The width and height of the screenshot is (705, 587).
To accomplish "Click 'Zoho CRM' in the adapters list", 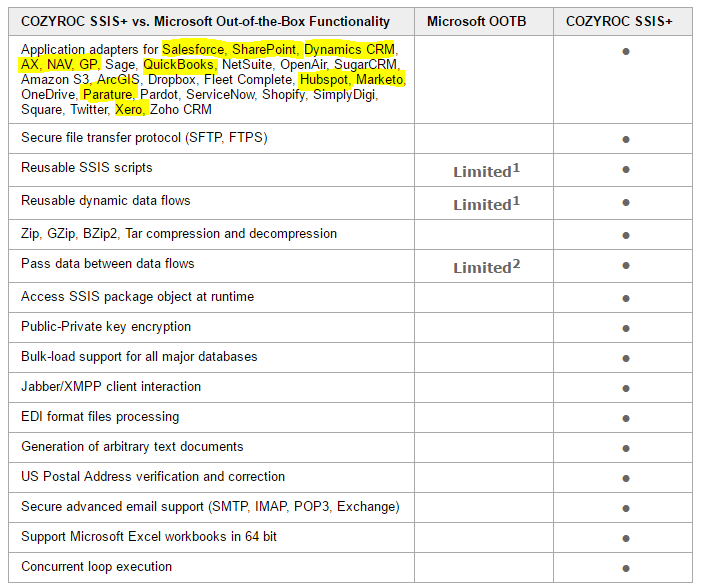I will [x=181, y=109].
